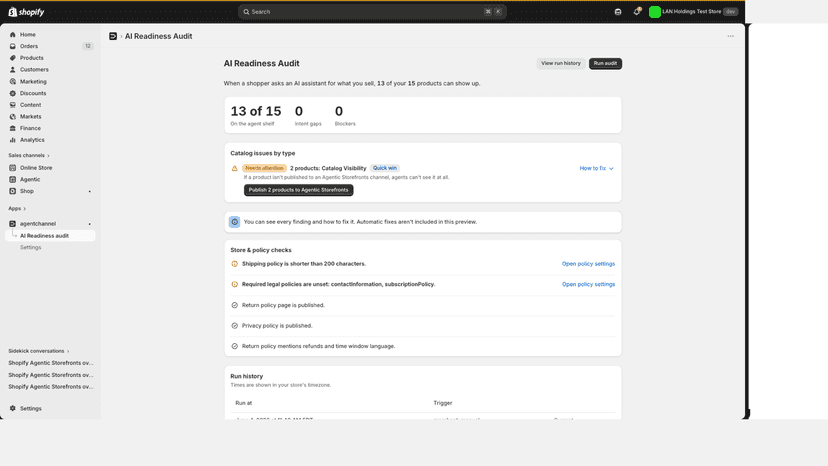
Task: Open policy settings for Required legal policies
Action: coord(588,284)
